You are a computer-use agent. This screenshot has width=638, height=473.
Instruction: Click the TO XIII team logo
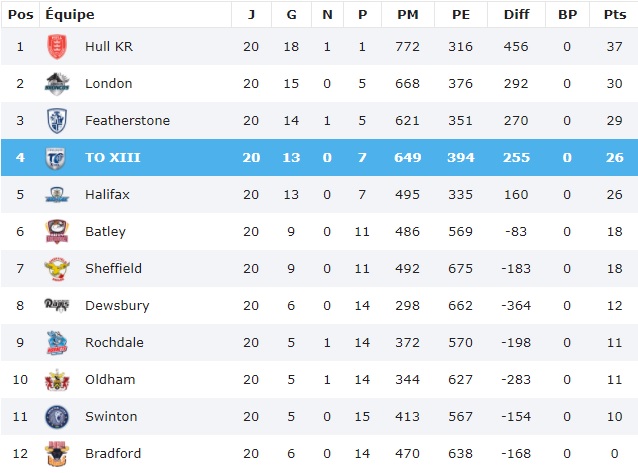[x=57, y=158]
